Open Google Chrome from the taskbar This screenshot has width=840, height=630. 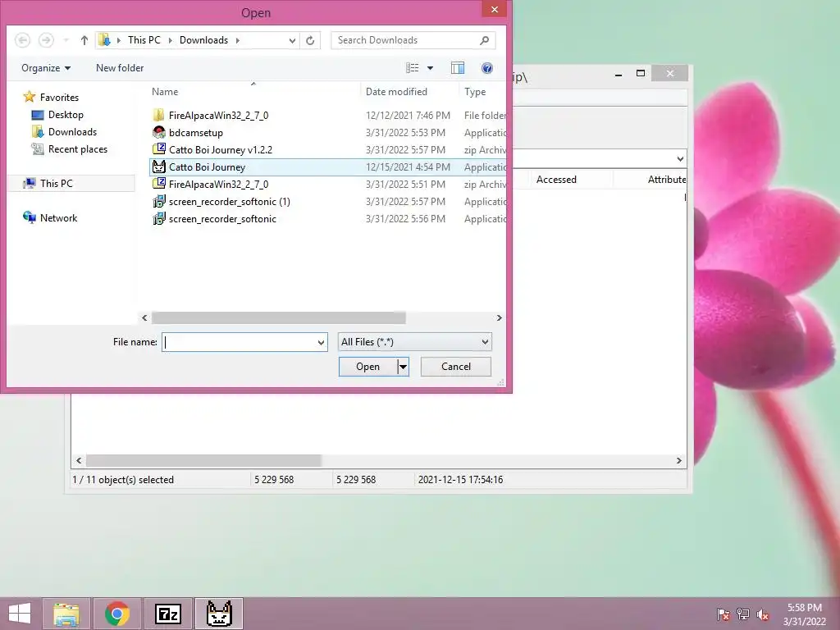click(117, 614)
